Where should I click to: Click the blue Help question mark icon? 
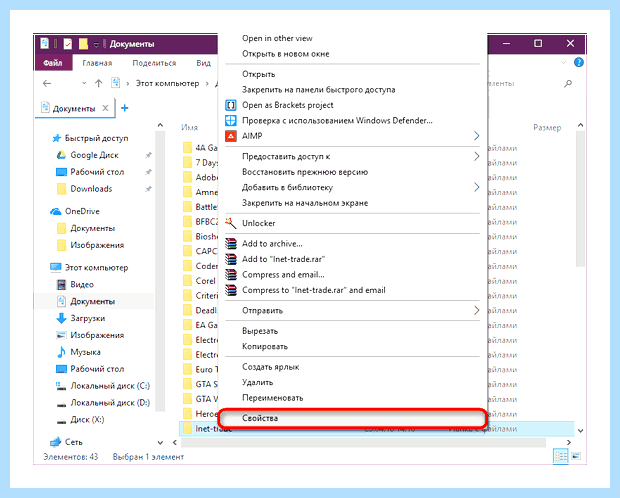point(578,62)
